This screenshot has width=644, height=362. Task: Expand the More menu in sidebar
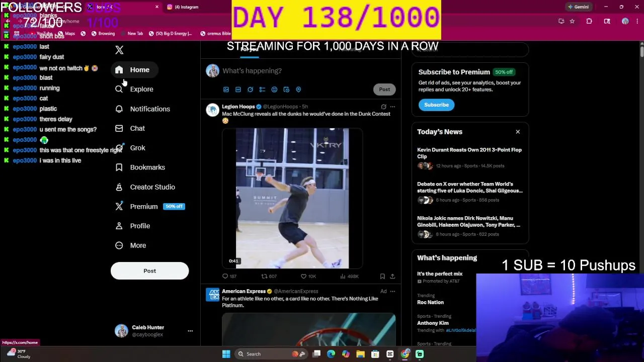pyautogui.click(x=131, y=245)
